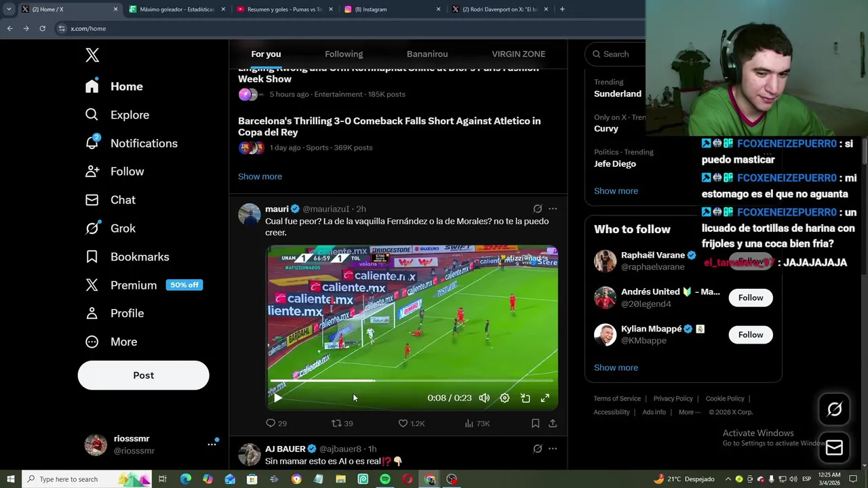The height and width of the screenshot is (488, 868).
Task: Open more options on mauri's post
Action: (553, 209)
